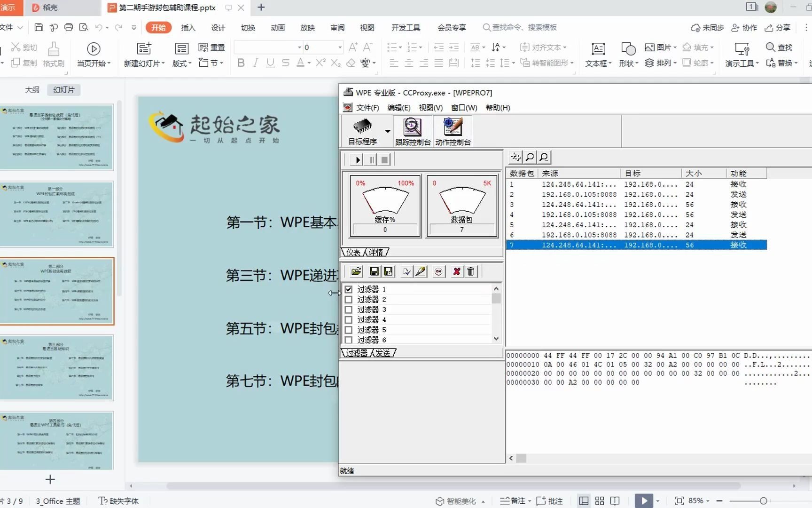812x508 pixels.
Task: Start capture with the WPE play button
Action: point(357,160)
